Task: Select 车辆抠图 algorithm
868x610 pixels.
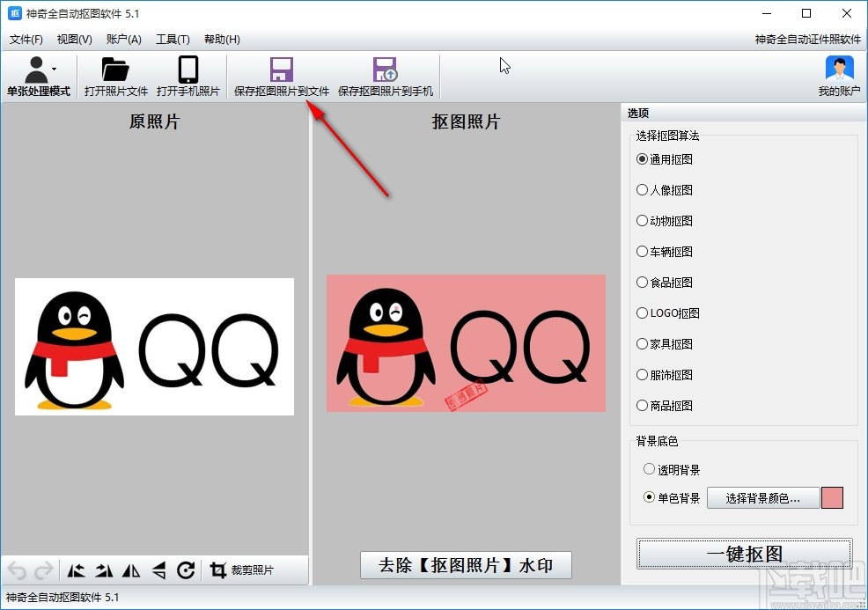Action: (x=665, y=252)
